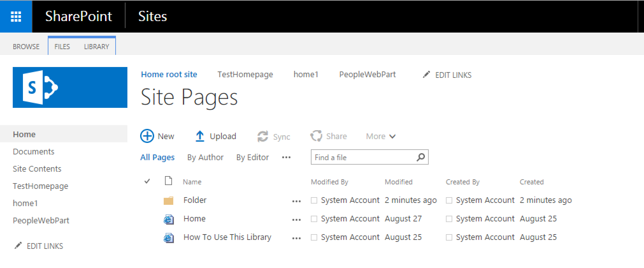
Task: Click the Folder icon in the list
Action: pyautogui.click(x=168, y=200)
